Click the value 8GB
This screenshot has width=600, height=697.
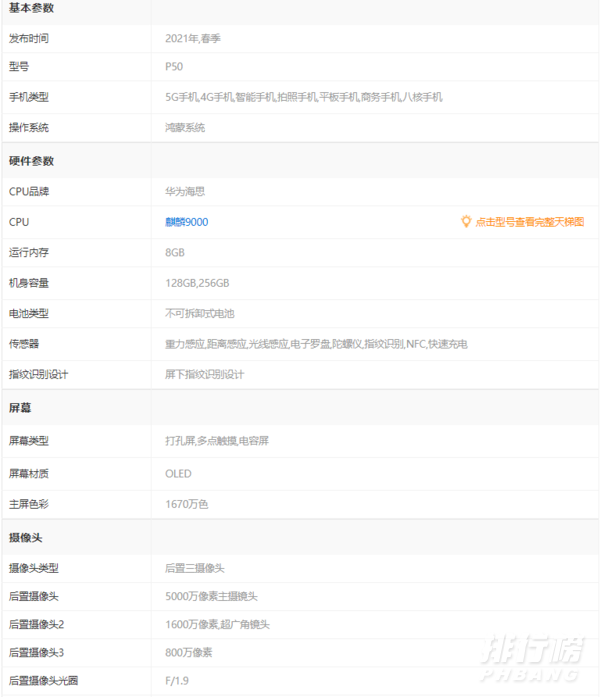(x=175, y=252)
